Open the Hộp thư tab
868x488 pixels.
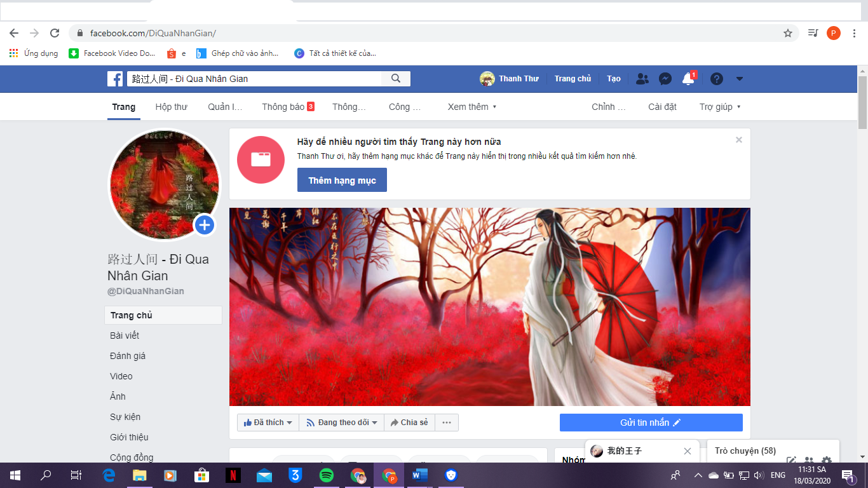[172, 107]
